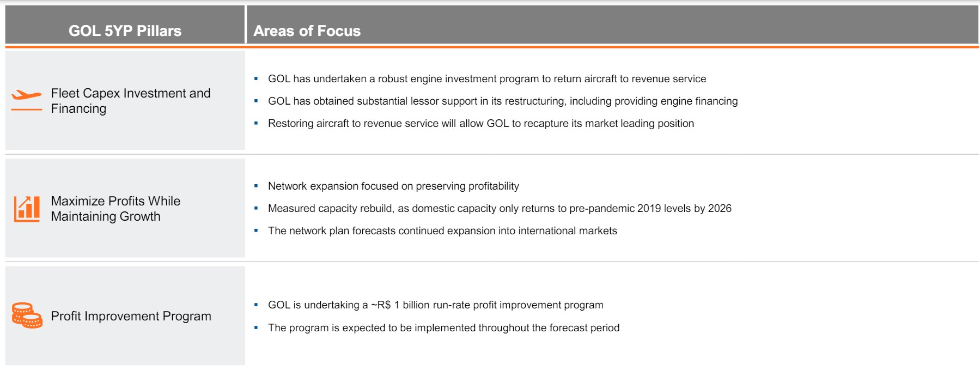Select the restoring aircraft to revenue service line
Screen dimensions: 980x370
480,124
